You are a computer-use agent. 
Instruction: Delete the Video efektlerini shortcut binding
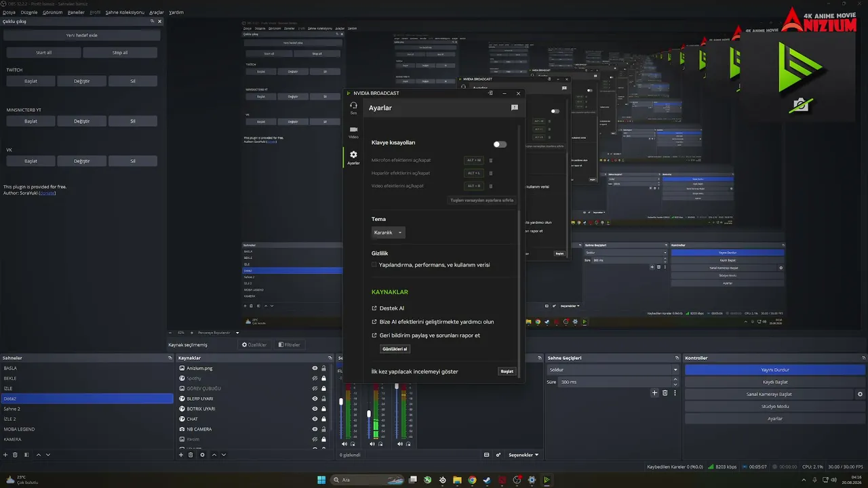point(490,186)
